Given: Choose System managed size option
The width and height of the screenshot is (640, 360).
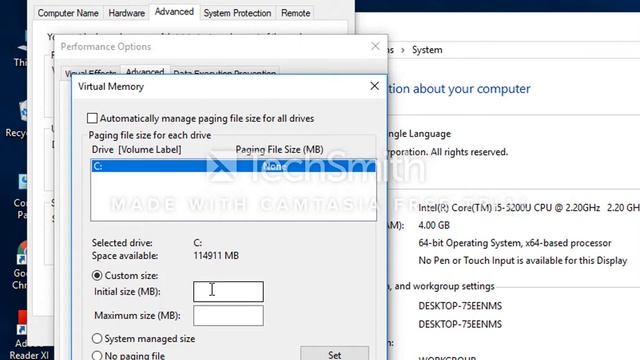Looking at the screenshot, I should [x=97, y=338].
